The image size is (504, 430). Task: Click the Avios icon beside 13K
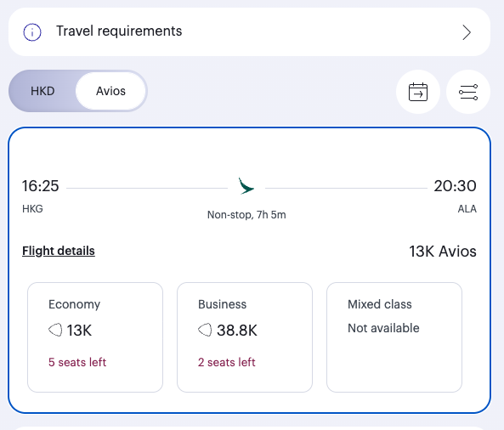click(55, 330)
